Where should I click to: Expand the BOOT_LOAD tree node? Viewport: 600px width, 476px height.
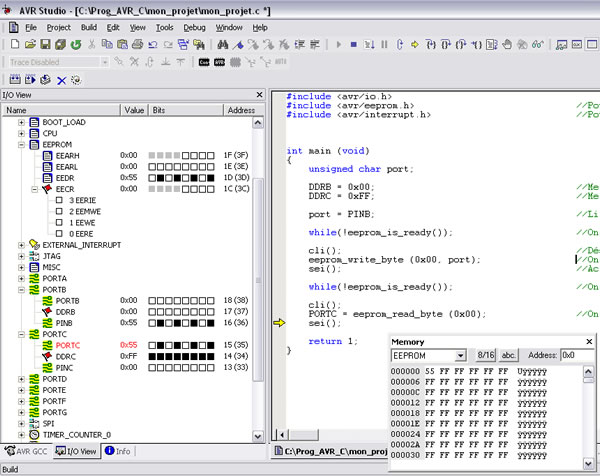click(22, 121)
